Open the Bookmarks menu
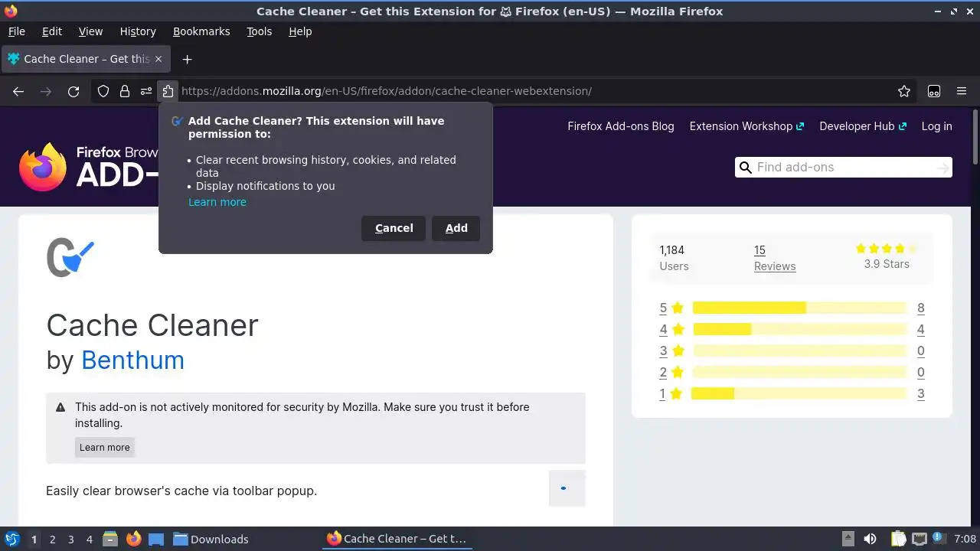The height and width of the screenshot is (551, 980). coord(201,31)
